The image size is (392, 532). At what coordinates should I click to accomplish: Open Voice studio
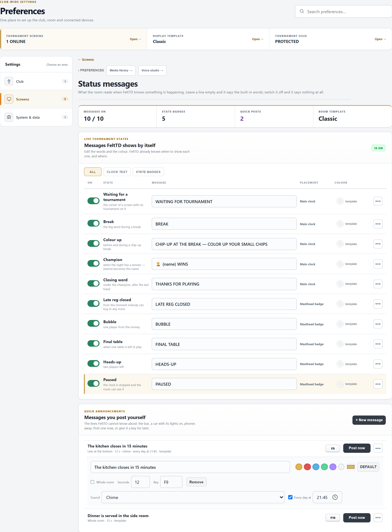coord(152,70)
